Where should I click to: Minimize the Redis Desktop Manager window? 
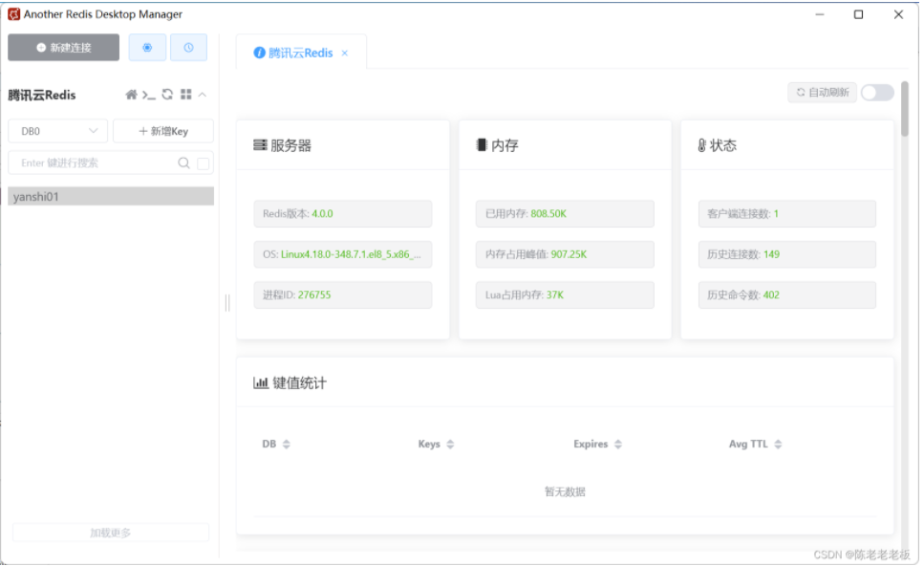(x=820, y=14)
